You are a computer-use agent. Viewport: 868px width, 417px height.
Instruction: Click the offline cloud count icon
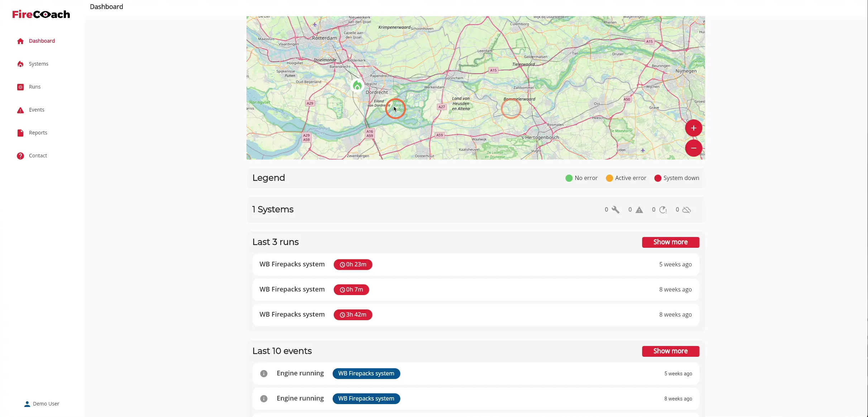[x=686, y=210]
